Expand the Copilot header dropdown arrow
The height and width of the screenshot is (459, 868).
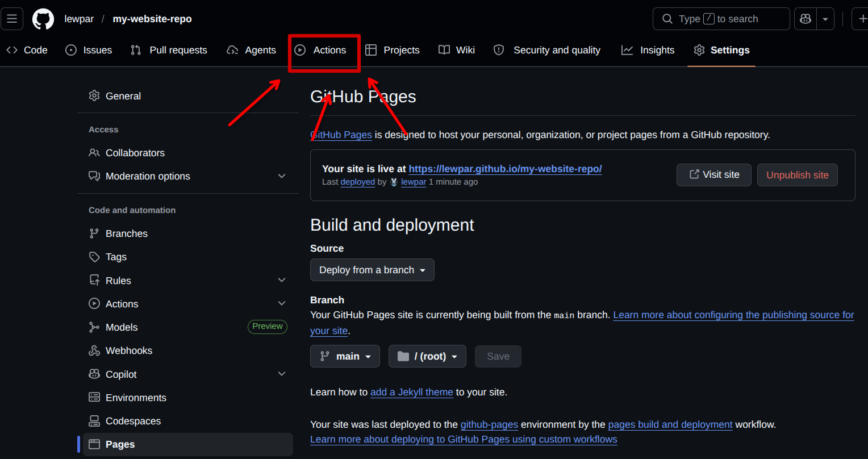coord(825,19)
